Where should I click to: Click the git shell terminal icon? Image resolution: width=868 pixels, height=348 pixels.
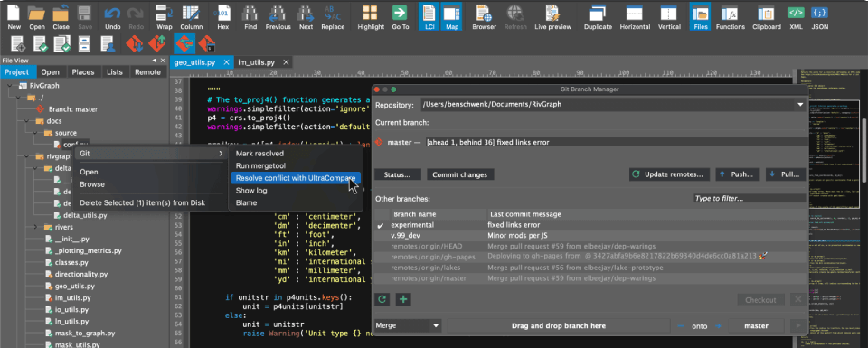tap(206, 43)
